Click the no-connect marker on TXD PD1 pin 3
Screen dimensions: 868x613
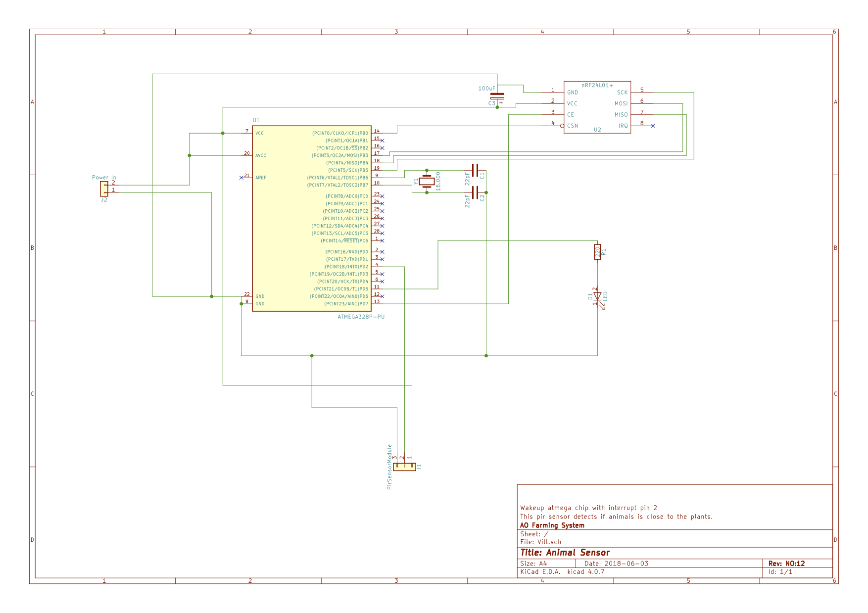coord(382,259)
